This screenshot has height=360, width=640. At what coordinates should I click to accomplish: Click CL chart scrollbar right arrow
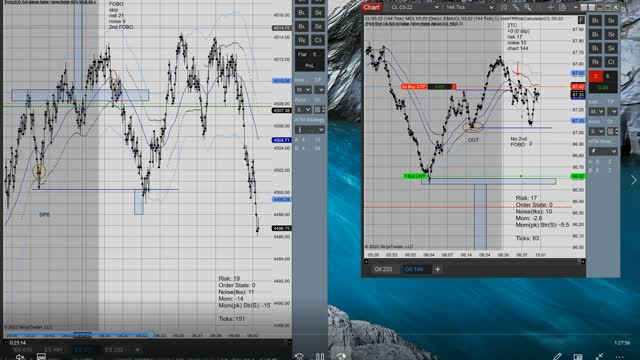(583, 261)
